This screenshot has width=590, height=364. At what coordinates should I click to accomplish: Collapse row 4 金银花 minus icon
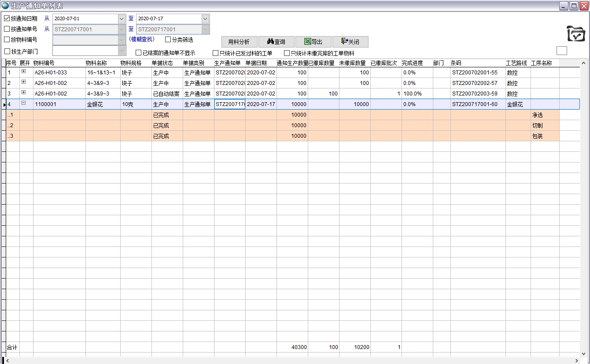24,103
